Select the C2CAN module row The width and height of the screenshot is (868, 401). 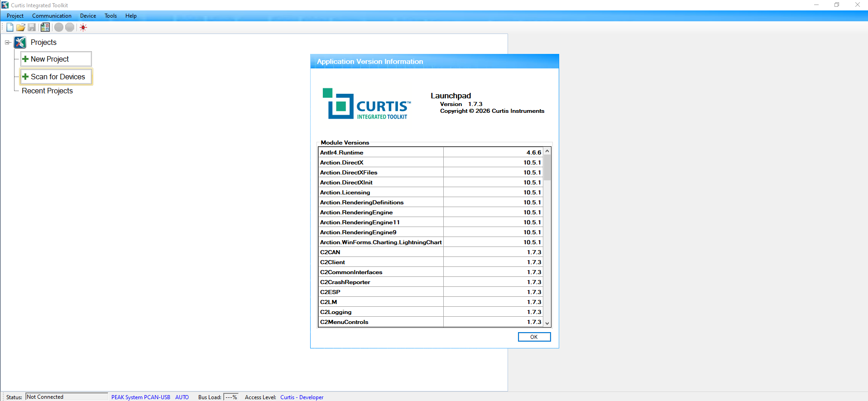click(431, 252)
